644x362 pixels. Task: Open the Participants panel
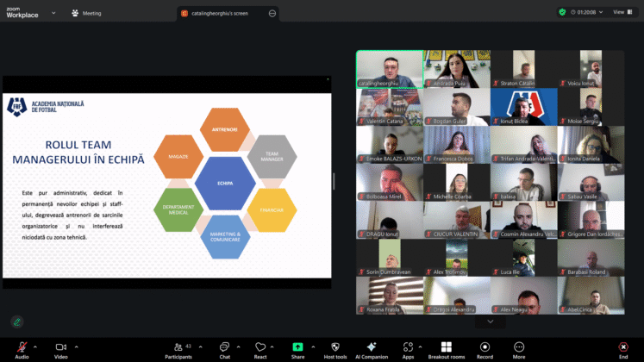(x=178, y=347)
